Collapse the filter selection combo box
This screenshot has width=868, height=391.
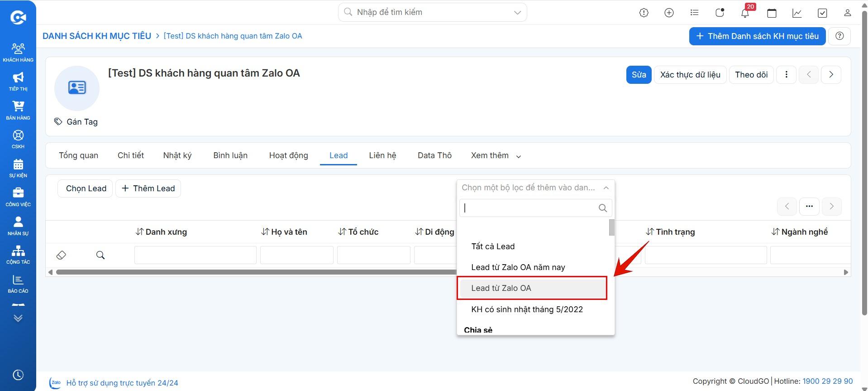click(x=536, y=188)
